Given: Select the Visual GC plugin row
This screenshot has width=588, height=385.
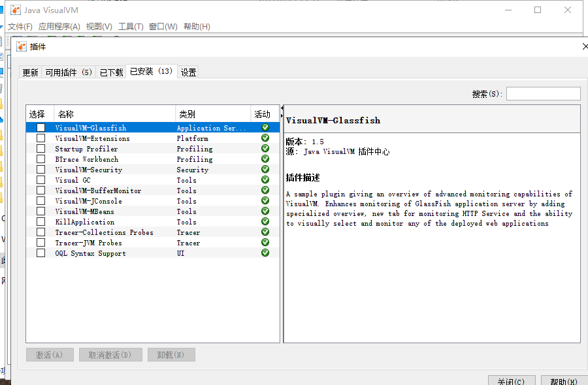Looking at the screenshot, I should (153, 180).
